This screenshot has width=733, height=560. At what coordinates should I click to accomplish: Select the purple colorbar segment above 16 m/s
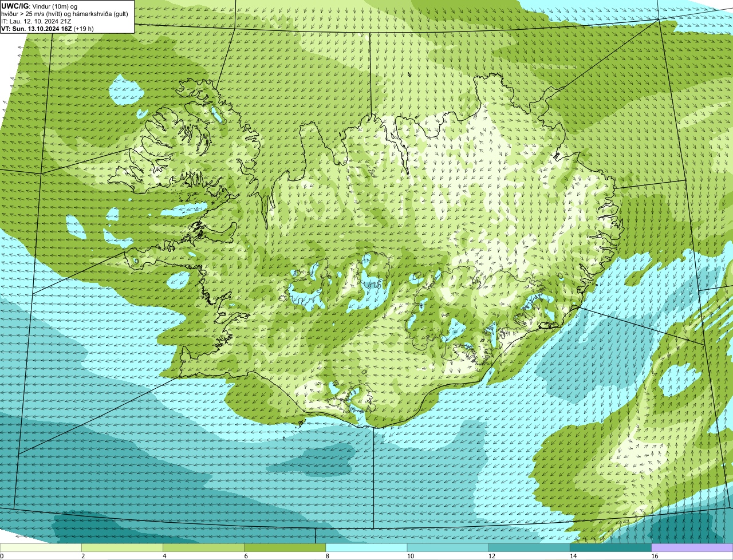(x=692, y=548)
